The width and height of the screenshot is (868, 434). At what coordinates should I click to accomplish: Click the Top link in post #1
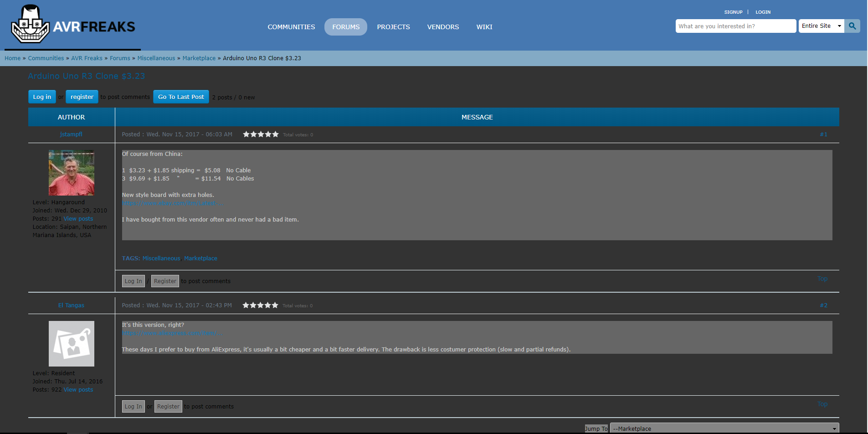coord(822,279)
